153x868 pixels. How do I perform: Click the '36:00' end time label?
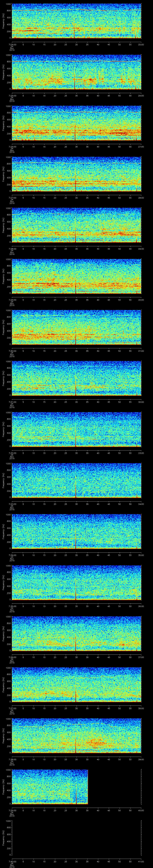[x=141, y=606]
